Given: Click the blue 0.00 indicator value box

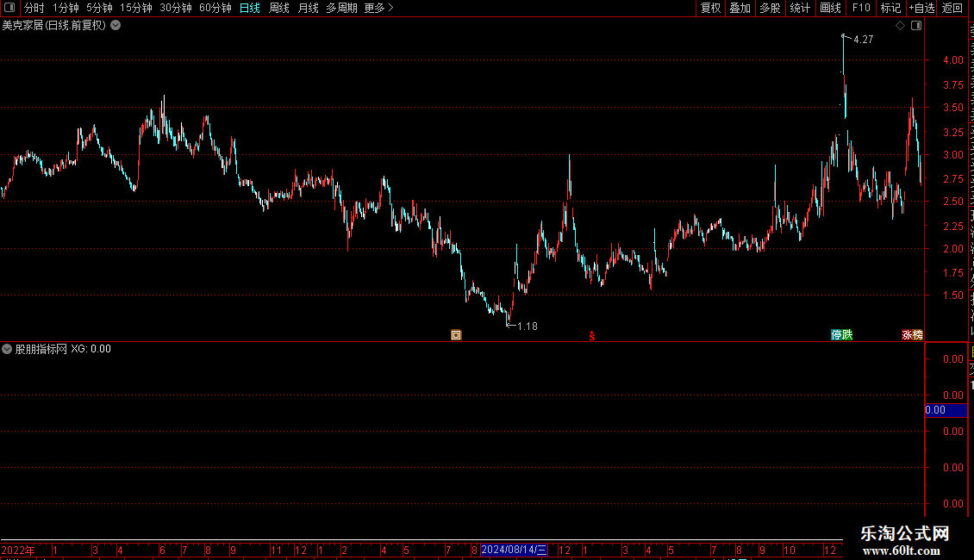Looking at the screenshot, I should click(x=946, y=410).
